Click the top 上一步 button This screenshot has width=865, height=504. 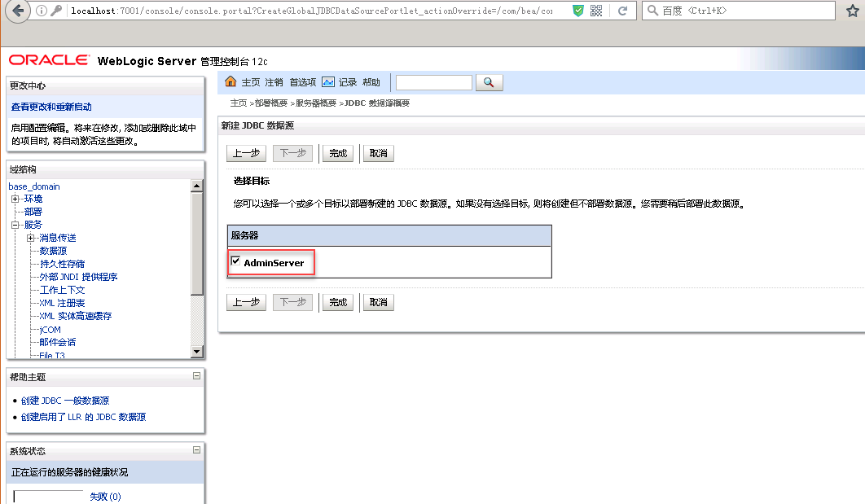(x=246, y=153)
